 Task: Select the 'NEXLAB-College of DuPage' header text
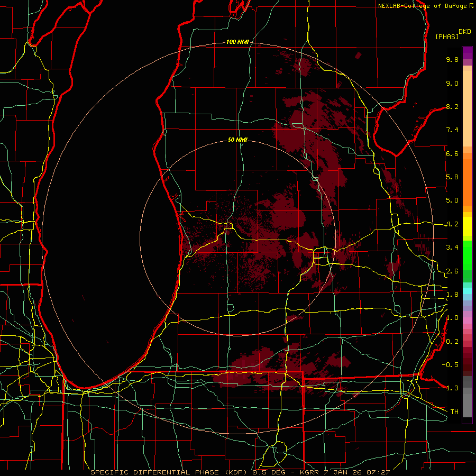click(x=422, y=6)
